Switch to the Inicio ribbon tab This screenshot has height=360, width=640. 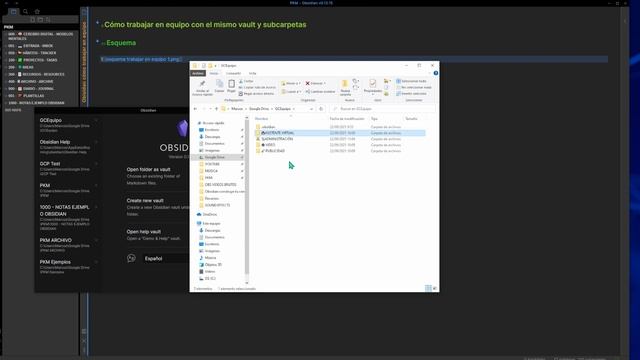click(x=214, y=73)
